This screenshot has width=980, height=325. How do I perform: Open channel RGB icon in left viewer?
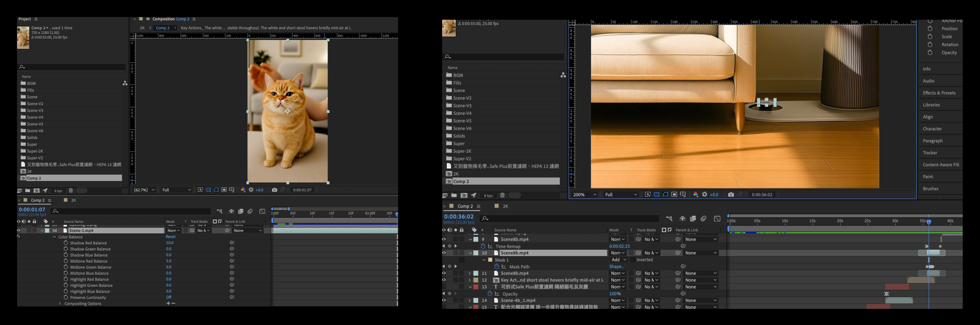[x=243, y=190]
